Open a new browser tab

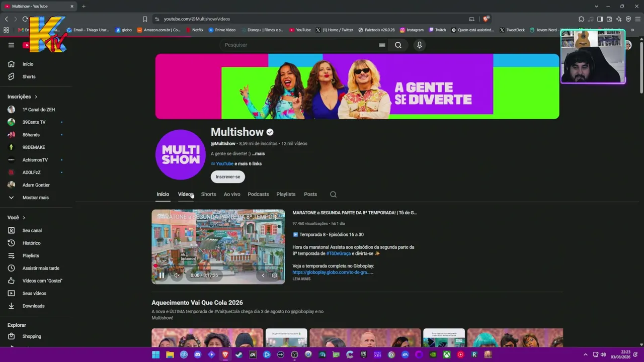point(84,6)
